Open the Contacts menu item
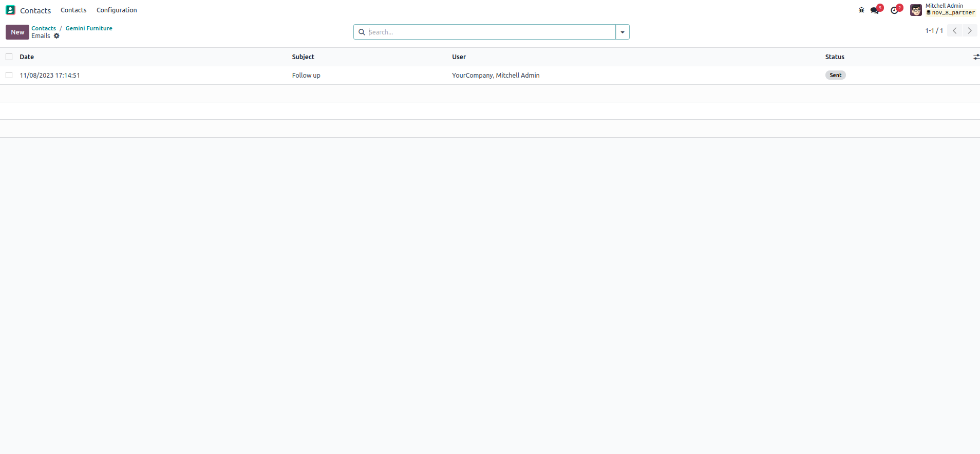The image size is (980, 454). point(73,10)
